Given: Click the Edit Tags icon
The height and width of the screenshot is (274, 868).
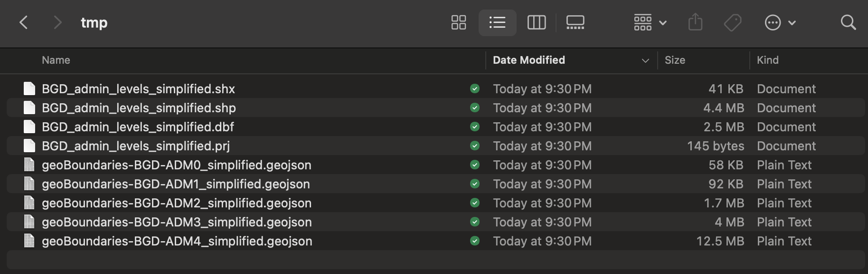Looking at the screenshot, I should [x=733, y=22].
